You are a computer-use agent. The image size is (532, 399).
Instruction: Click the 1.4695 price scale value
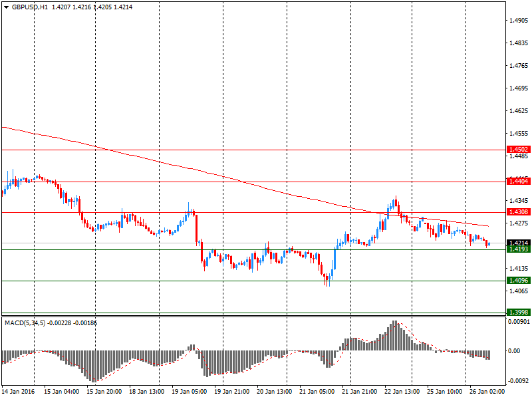[x=519, y=88]
